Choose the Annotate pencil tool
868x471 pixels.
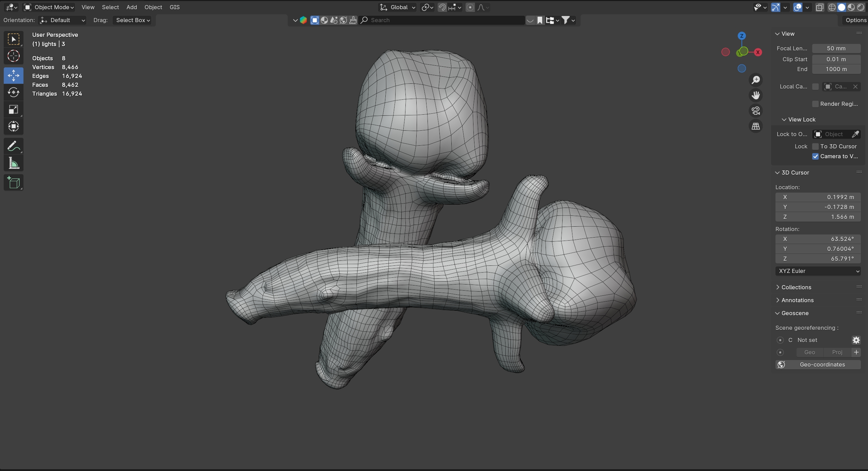pyautogui.click(x=13, y=147)
